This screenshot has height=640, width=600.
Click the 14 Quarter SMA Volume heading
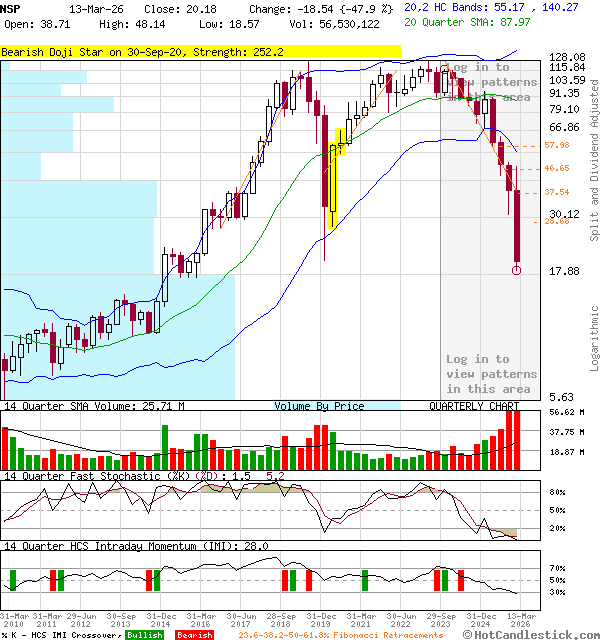(95, 406)
